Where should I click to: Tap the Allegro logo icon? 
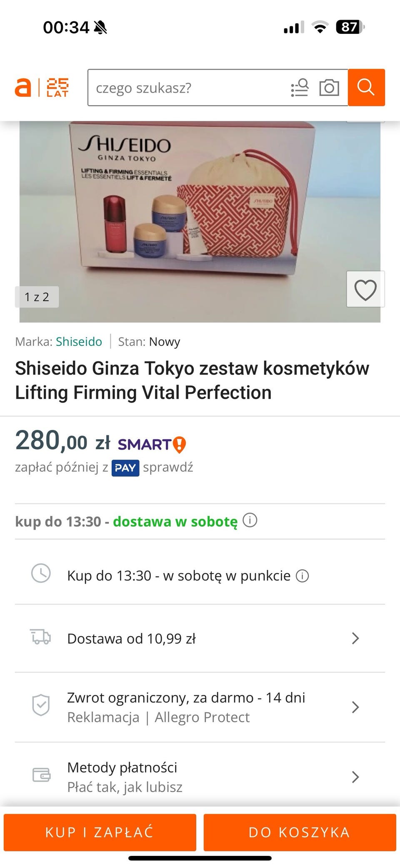click(23, 88)
